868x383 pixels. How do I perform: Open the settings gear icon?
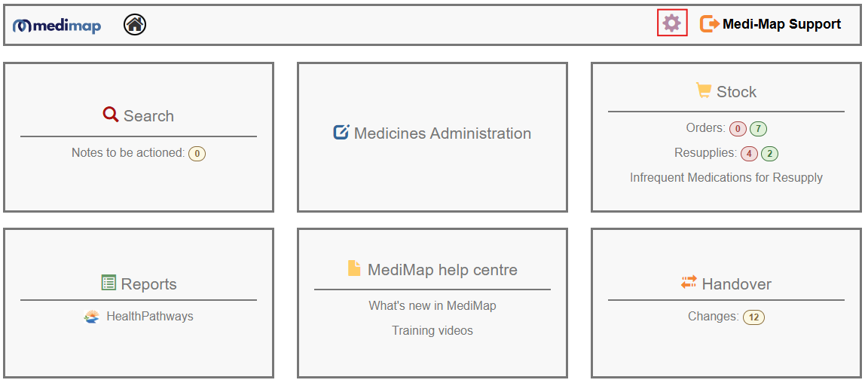[x=671, y=23]
